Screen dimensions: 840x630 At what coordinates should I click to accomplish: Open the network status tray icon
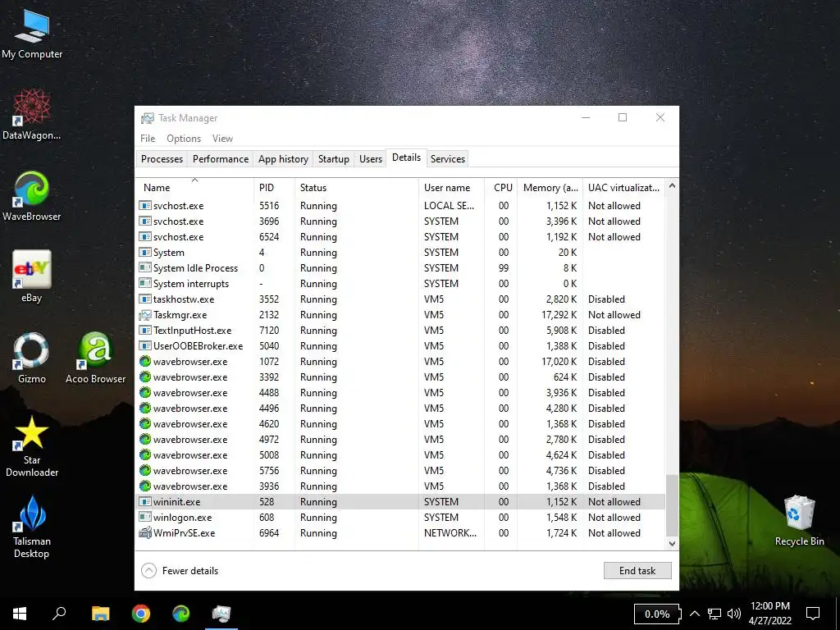(x=714, y=614)
